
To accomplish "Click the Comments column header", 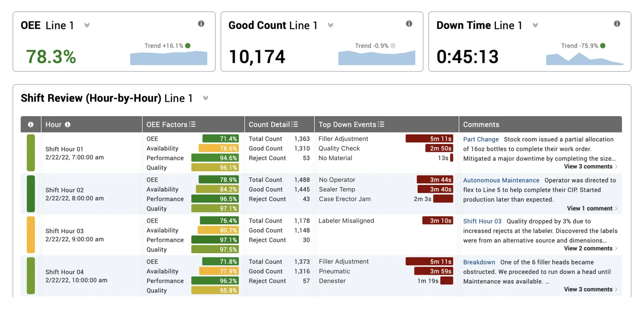I will (x=540, y=125).
